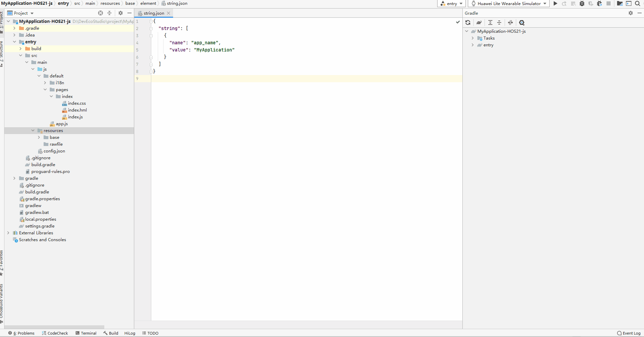Image resolution: width=644 pixels, height=337 pixels.
Task: Expand the entry node in the Gradle panel
Action: [473, 45]
